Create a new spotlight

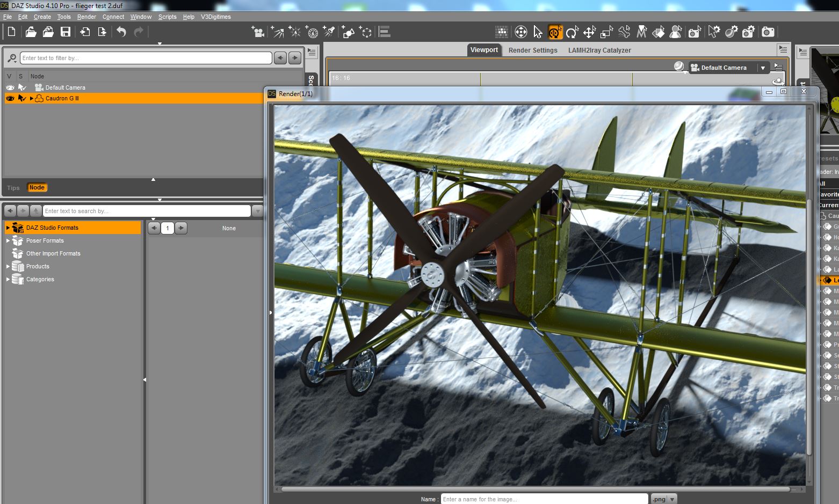click(329, 32)
